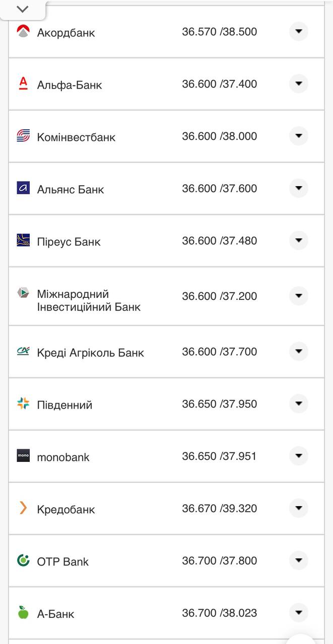
Task: Select the OTP Bank green logo
Action: coord(22,560)
